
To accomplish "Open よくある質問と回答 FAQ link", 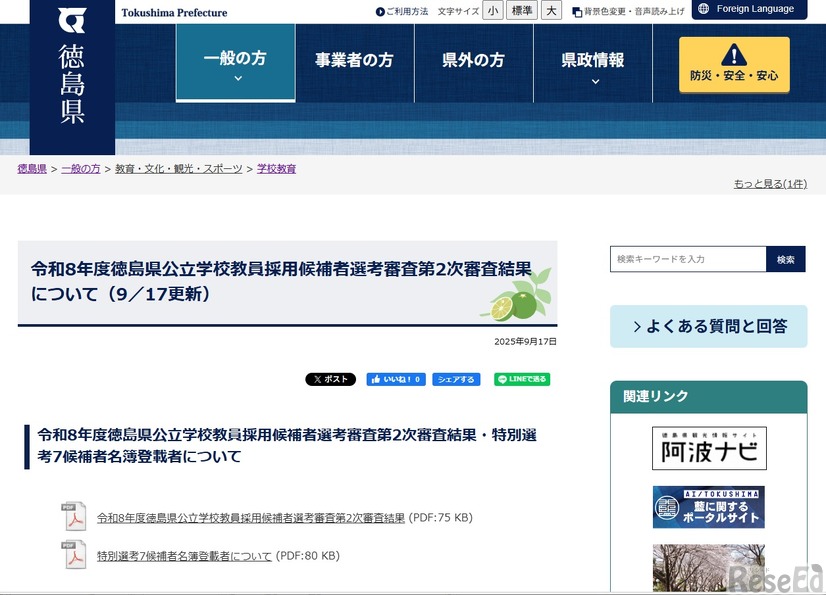I will [709, 326].
